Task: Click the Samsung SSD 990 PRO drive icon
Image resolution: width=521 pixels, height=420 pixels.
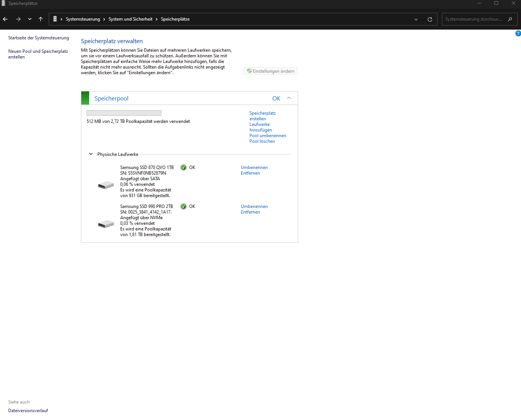Action: pos(106,224)
